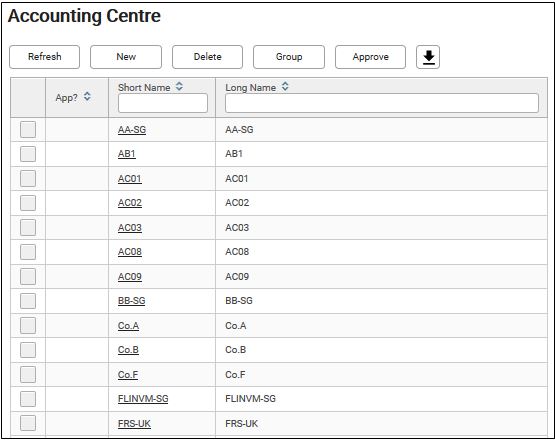This screenshot has height=440, width=555.
Task: Approve the selected accounting centres
Action: click(x=370, y=57)
